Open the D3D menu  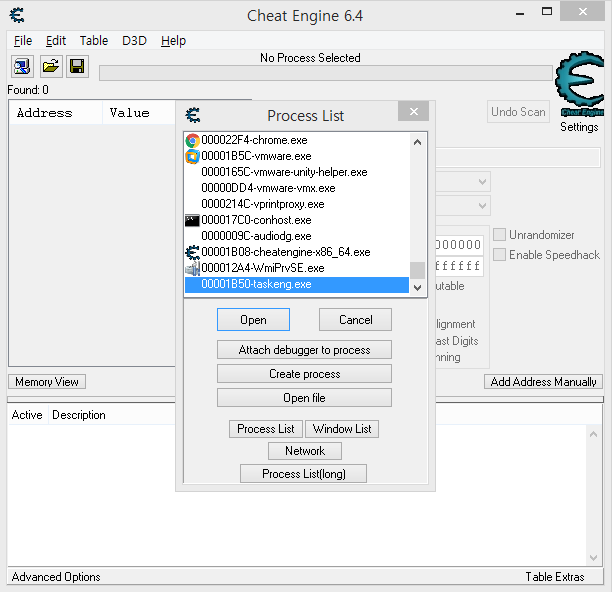pos(134,41)
